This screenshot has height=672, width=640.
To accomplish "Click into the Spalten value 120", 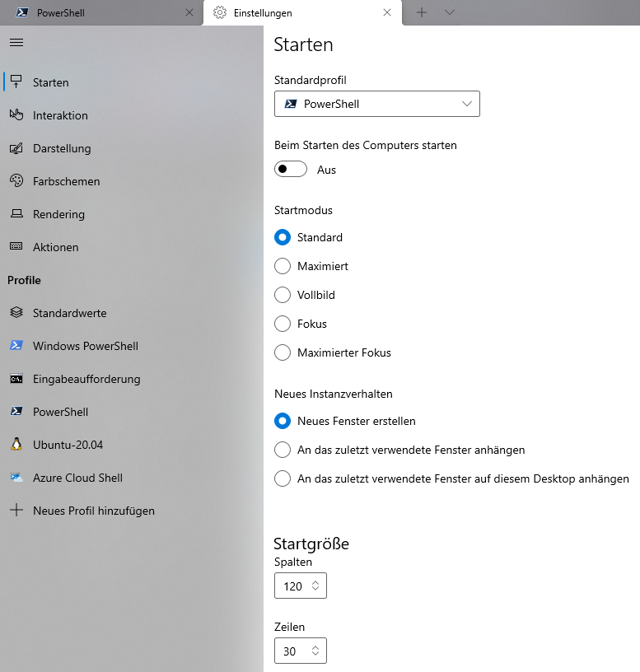I will (x=292, y=586).
